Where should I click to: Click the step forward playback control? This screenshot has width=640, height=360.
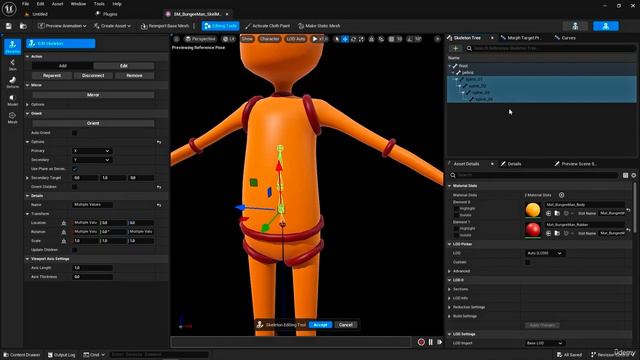click(440, 342)
